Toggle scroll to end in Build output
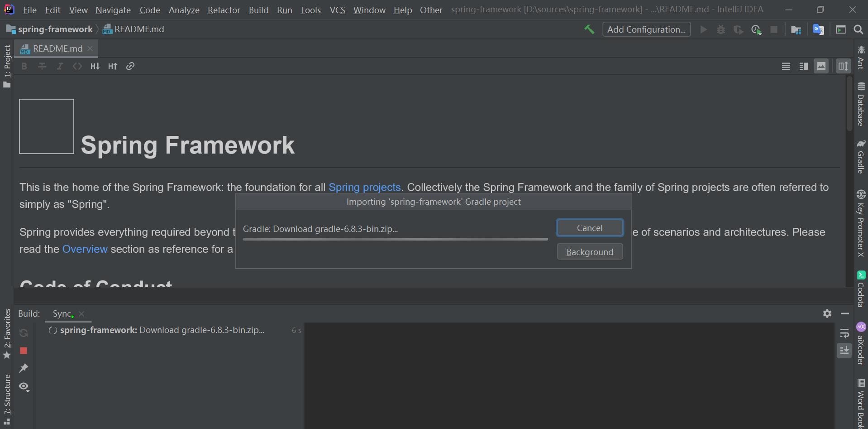Viewport: 868px width, 429px height. pos(844,351)
